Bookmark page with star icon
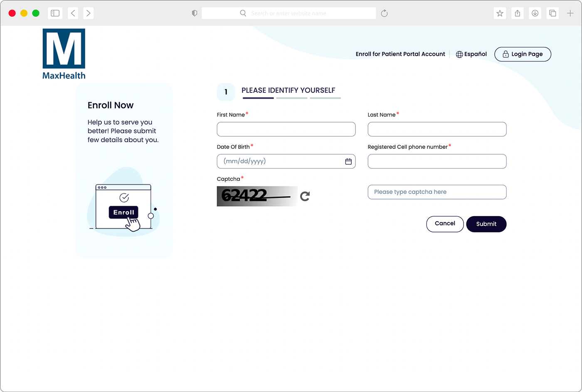 click(x=500, y=13)
